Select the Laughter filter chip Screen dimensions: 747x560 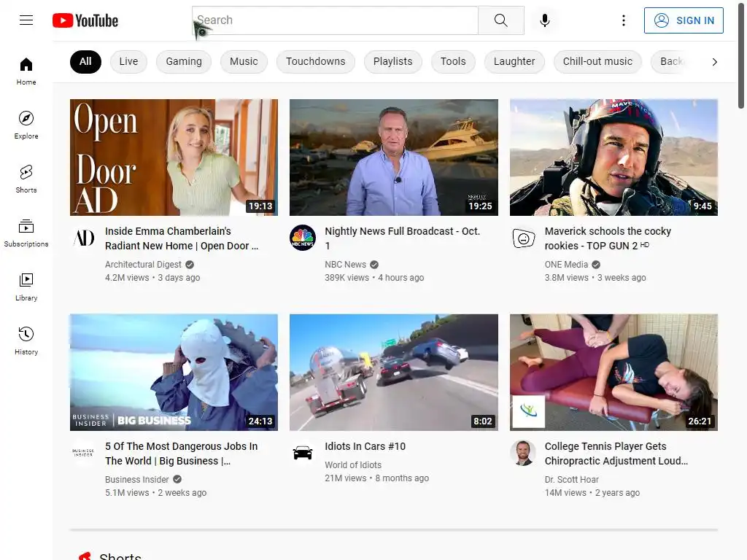point(514,61)
